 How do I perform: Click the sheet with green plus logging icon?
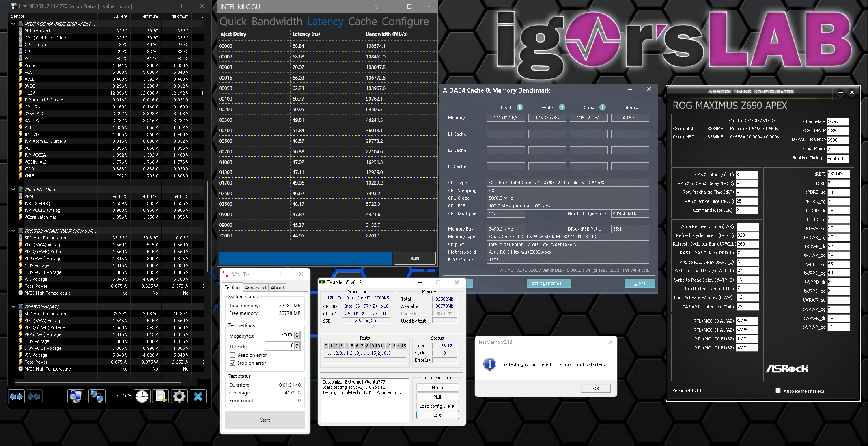point(161,396)
